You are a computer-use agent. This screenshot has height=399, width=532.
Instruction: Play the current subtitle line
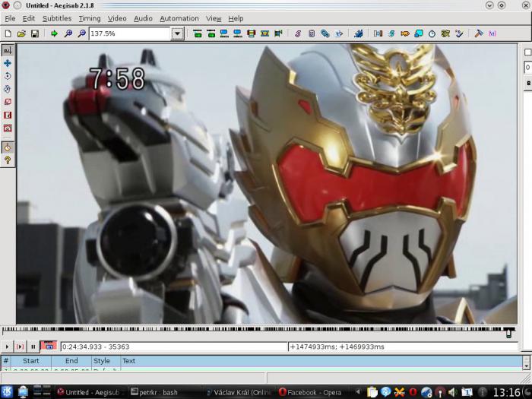[x=20, y=347]
